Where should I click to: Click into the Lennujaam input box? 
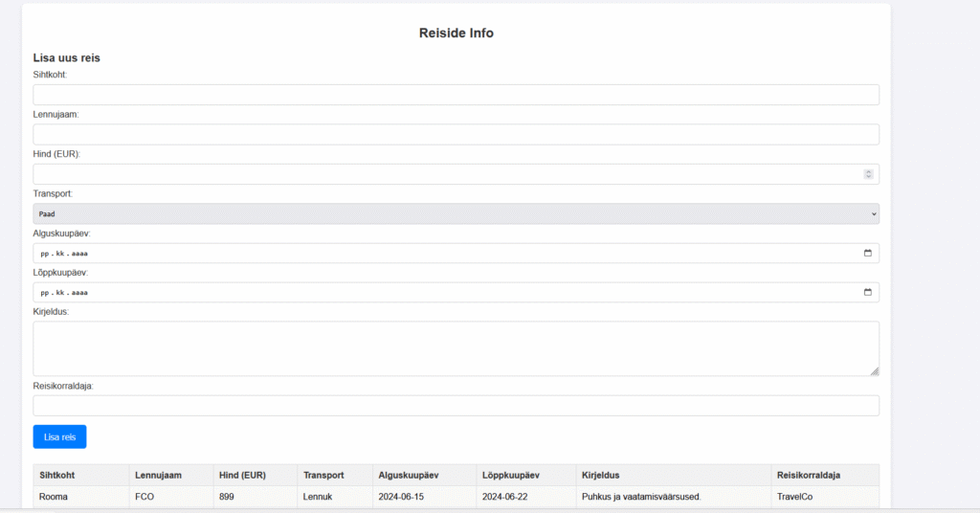point(456,134)
